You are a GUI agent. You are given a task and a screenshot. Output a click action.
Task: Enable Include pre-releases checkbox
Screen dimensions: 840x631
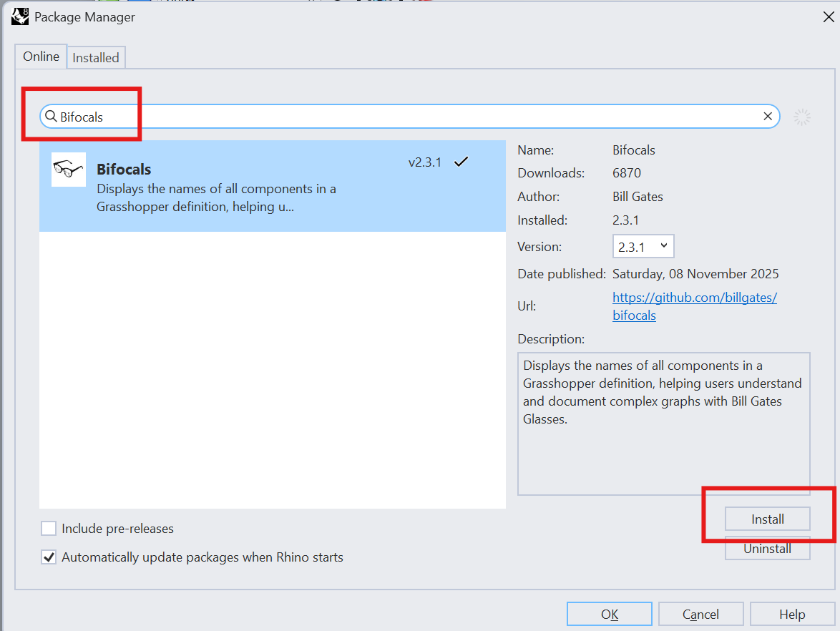click(x=49, y=529)
